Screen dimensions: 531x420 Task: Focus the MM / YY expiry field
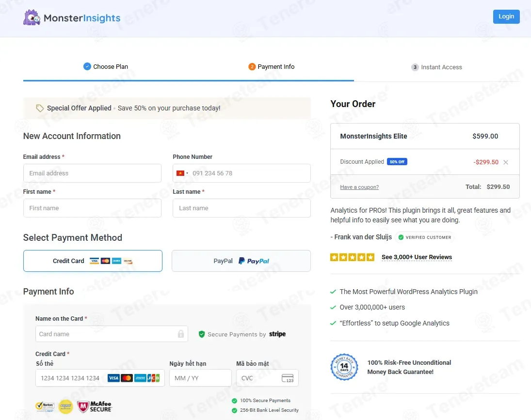pos(200,378)
